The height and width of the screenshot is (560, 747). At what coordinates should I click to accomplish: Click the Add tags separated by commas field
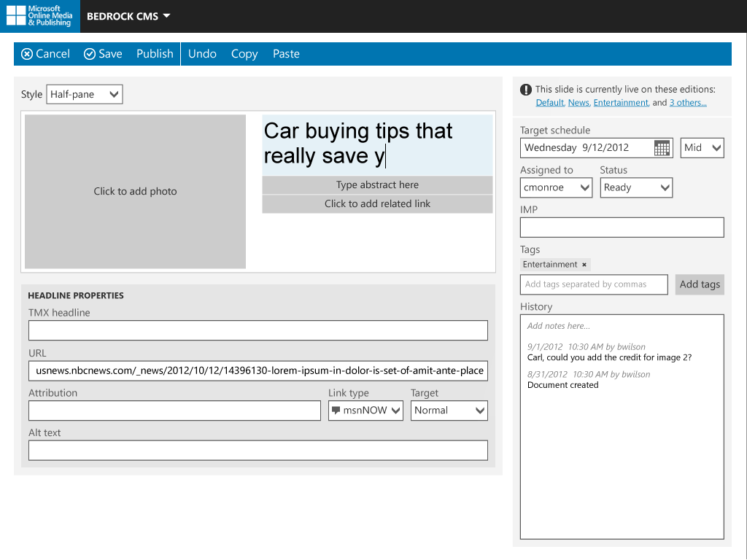coord(594,284)
